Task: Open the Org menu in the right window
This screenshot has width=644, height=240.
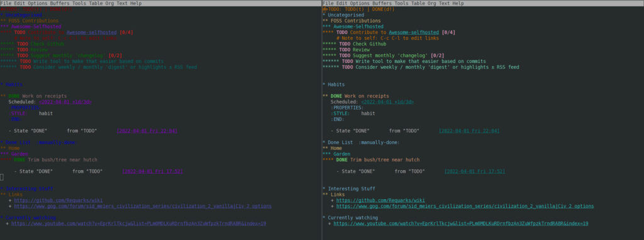Action: [x=433, y=3]
